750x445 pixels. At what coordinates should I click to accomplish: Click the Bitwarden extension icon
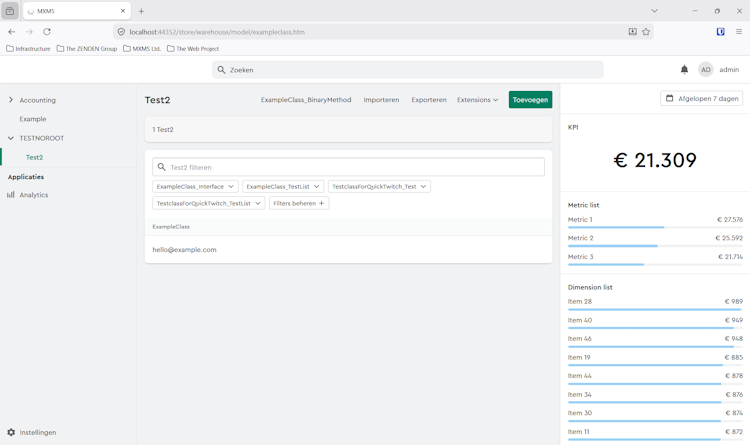tap(720, 32)
